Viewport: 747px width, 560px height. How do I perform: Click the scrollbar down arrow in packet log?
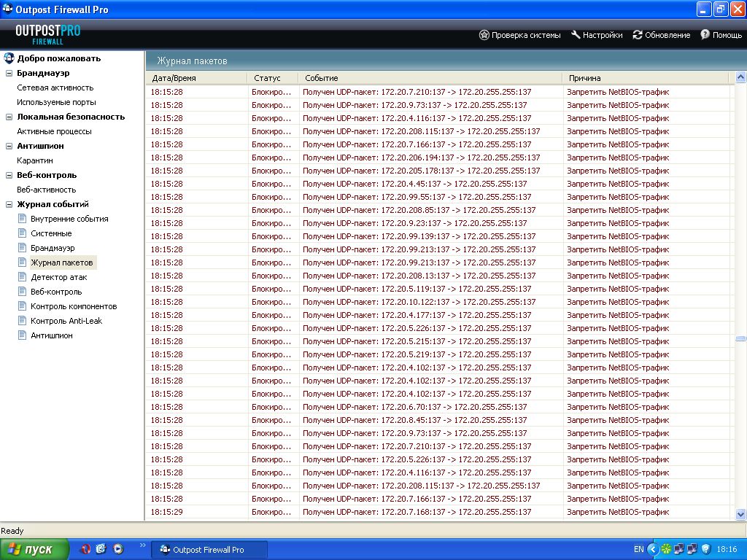click(x=741, y=514)
